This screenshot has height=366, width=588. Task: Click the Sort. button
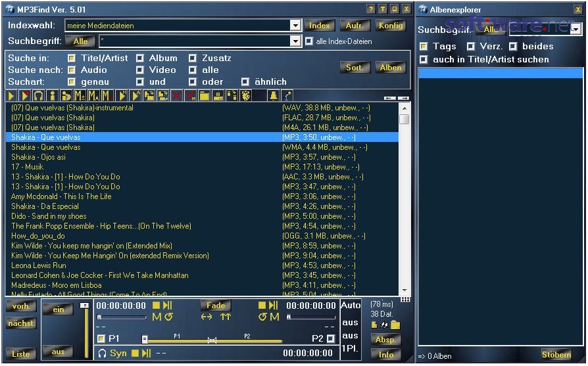[355, 68]
